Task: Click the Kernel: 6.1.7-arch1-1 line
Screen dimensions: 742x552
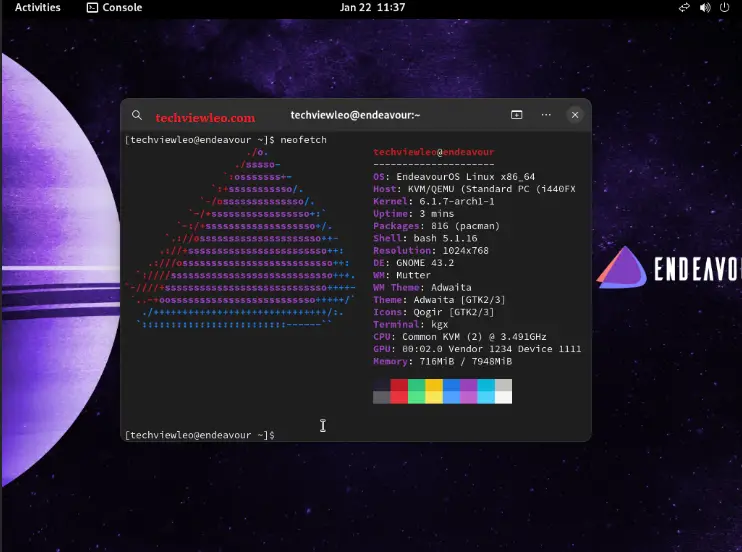Action: coord(433,201)
